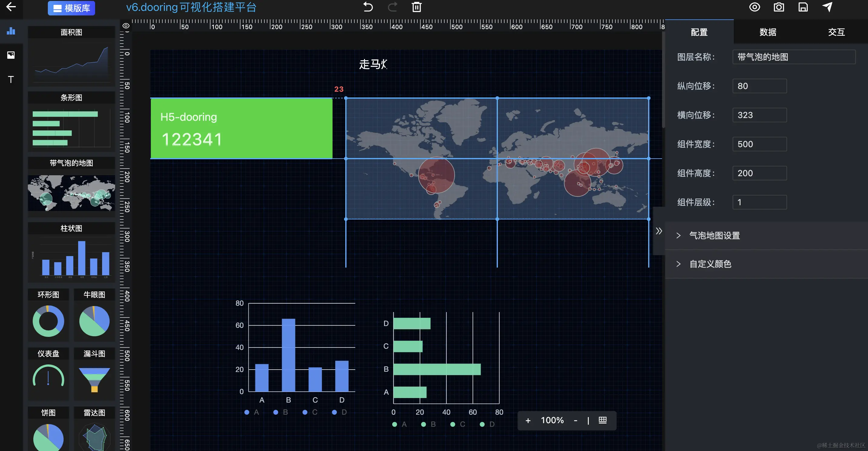The image size is (868, 451).
Task: Select the chart components sidebar icon
Action: (11, 31)
